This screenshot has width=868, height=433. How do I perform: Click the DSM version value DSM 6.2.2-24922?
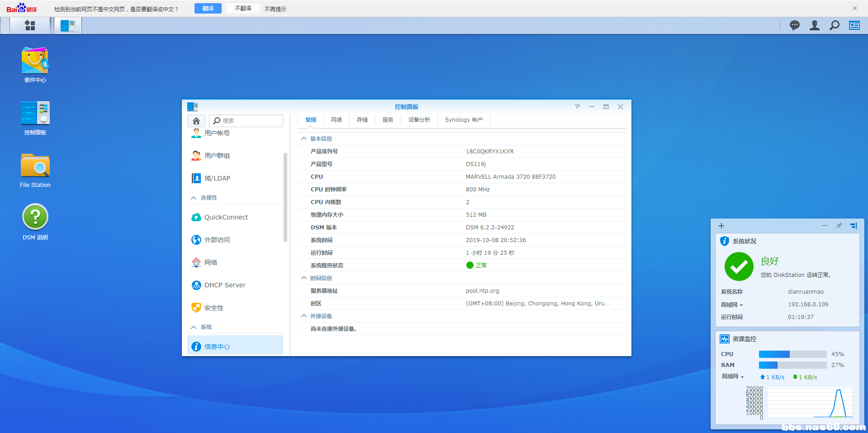(490, 228)
